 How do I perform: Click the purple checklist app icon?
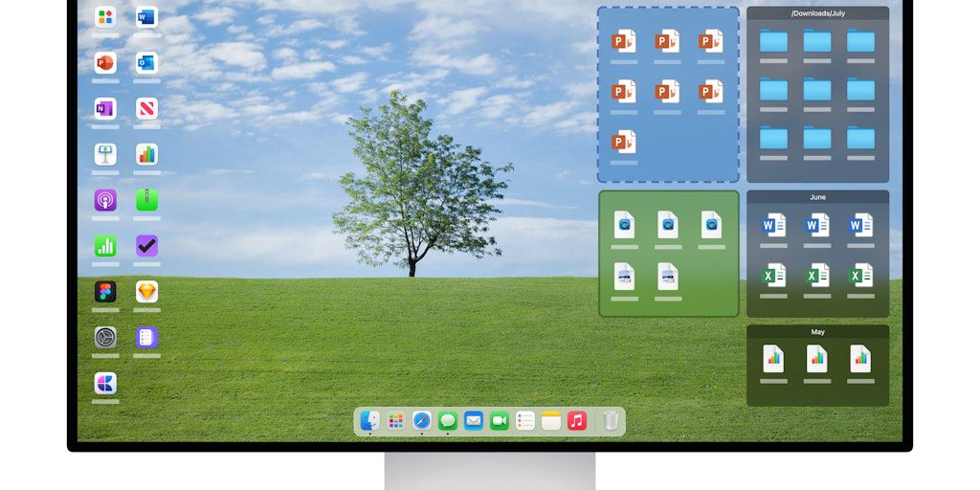(x=146, y=338)
